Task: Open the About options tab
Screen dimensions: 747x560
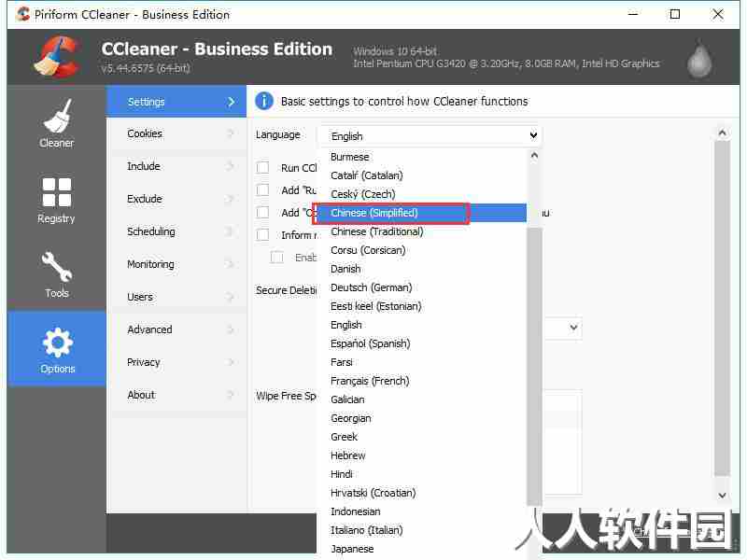Action: coord(176,395)
